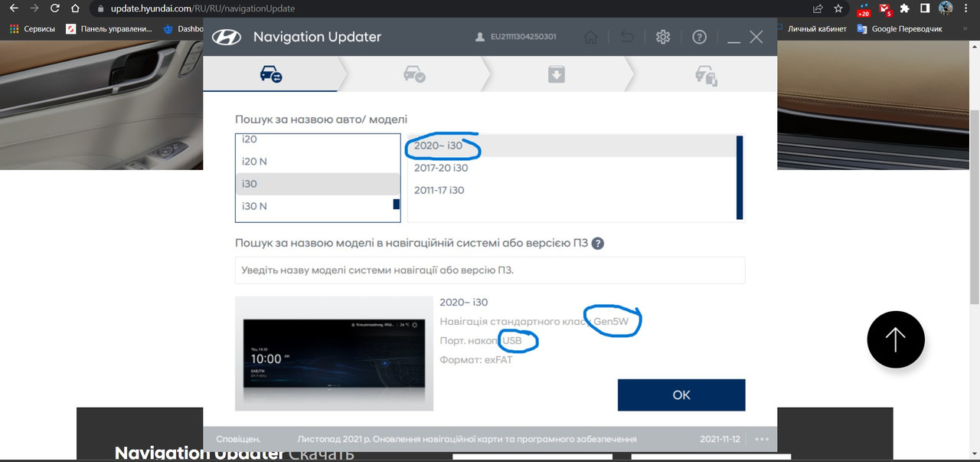Open the Dashbo... bookmark
This screenshot has width=980, height=462.
click(184, 29)
